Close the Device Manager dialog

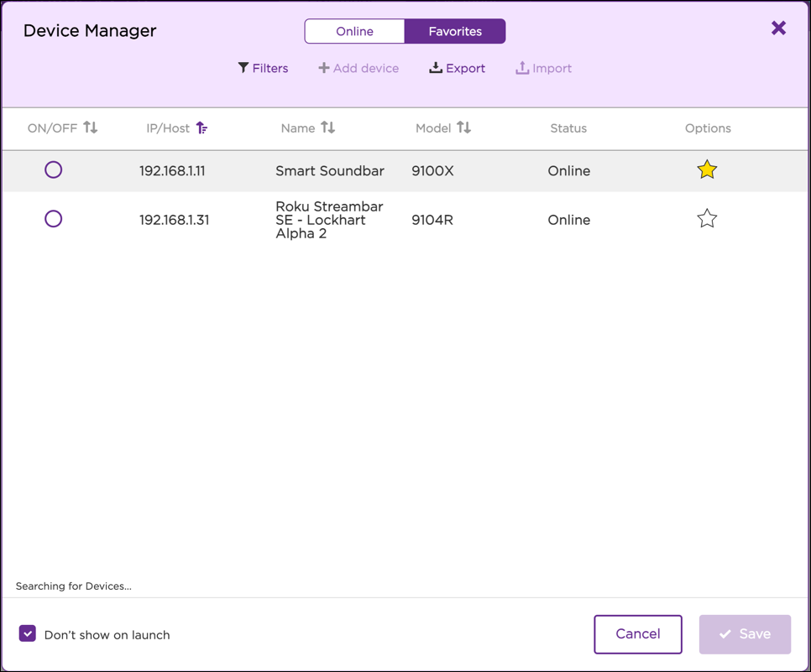778,29
